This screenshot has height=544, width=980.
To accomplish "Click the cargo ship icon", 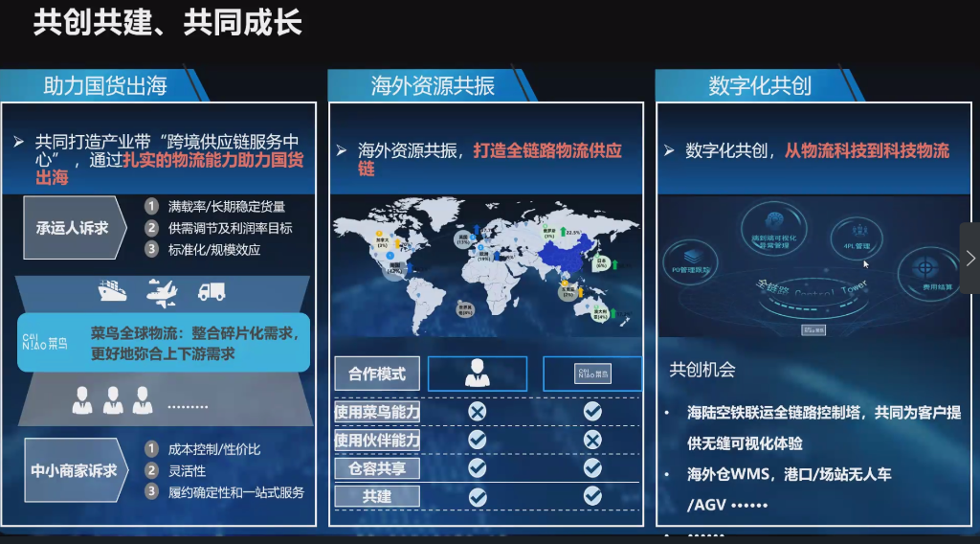I will pyautogui.click(x=113, y=290).
